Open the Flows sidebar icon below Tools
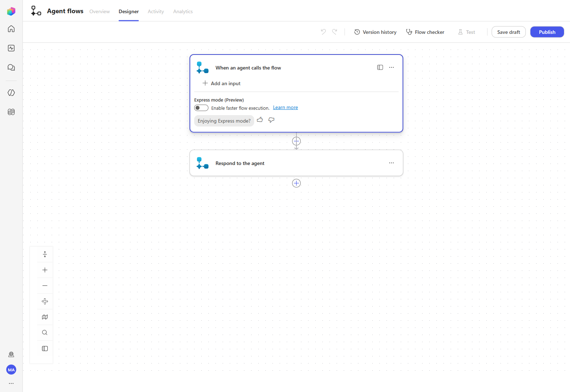Viewport: 570px width, 392px height. [11, 112]
